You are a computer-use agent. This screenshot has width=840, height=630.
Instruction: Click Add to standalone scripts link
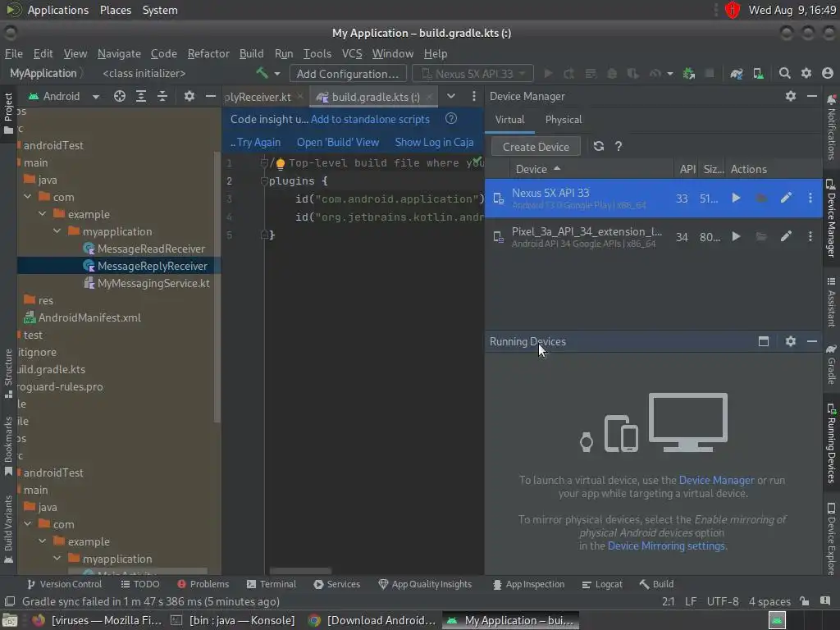tap(370, 119)
